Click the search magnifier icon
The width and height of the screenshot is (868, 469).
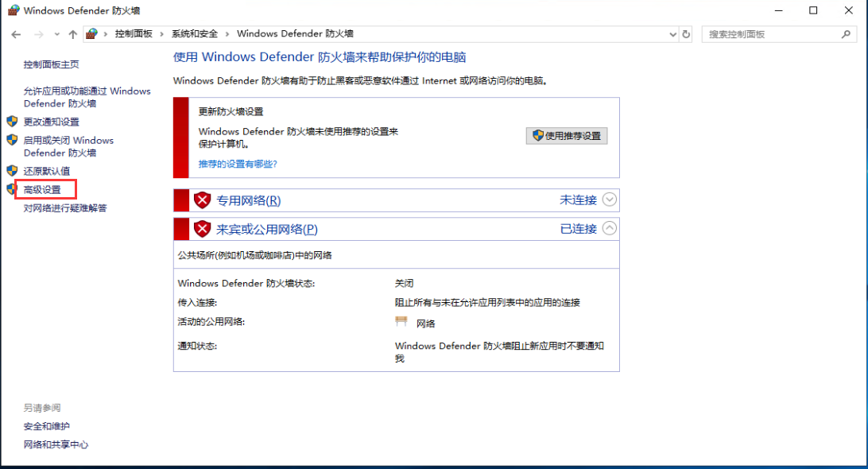pos(846,34)
